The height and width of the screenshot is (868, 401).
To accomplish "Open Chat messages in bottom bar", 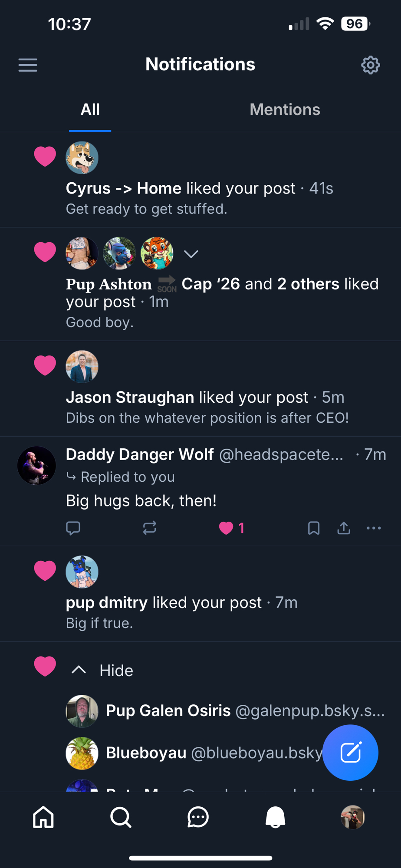I will coord(198,817).
